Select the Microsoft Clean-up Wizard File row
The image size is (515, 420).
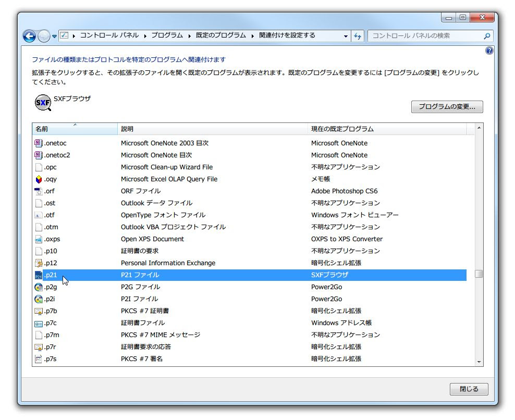(250, 167)
